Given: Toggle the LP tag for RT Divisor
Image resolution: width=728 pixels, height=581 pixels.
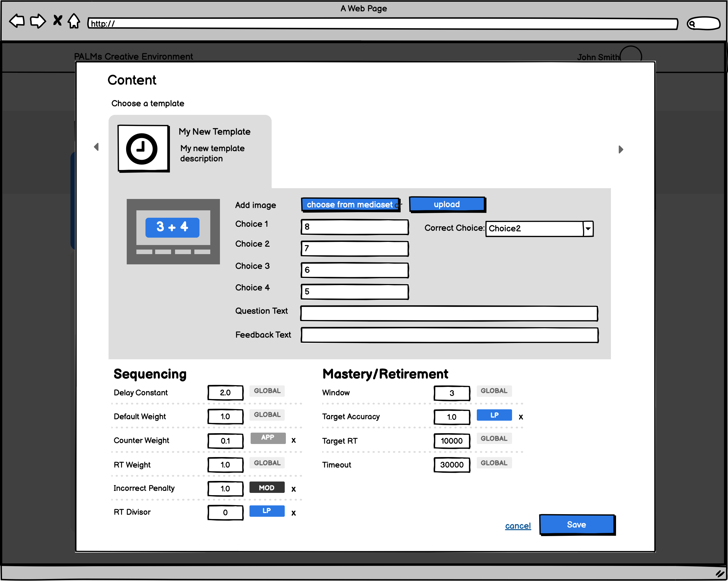Looking at the screenshot, I should (x=267, y=511).
